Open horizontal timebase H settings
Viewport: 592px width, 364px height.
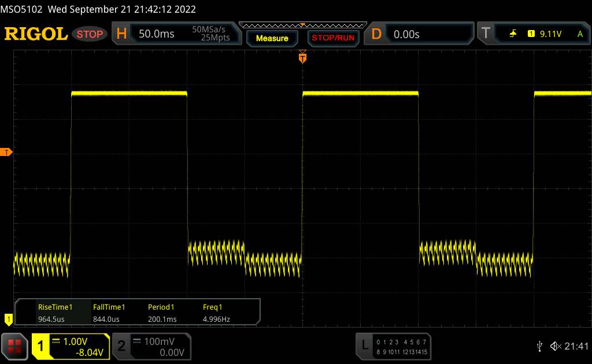121,34
